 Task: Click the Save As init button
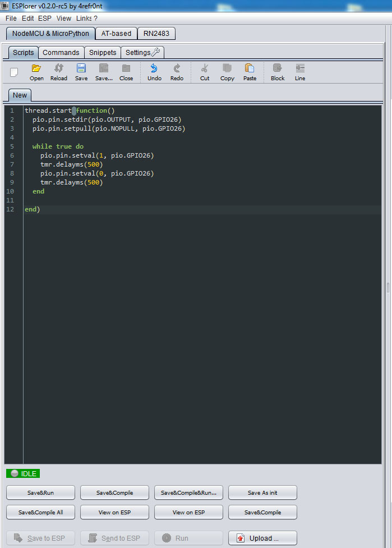pos(262,493)
